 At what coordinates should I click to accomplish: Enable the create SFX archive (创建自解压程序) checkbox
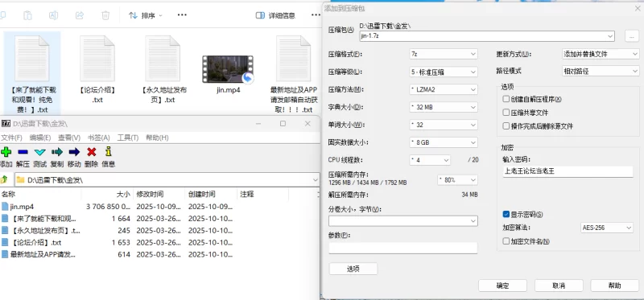pyautogui.click(x=506, y=99)
